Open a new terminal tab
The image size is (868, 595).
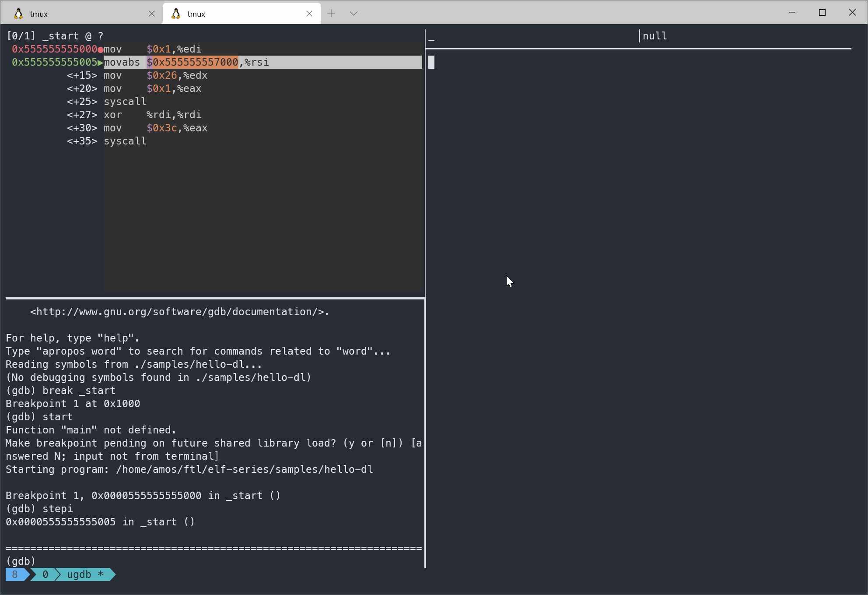pos(331,14)
